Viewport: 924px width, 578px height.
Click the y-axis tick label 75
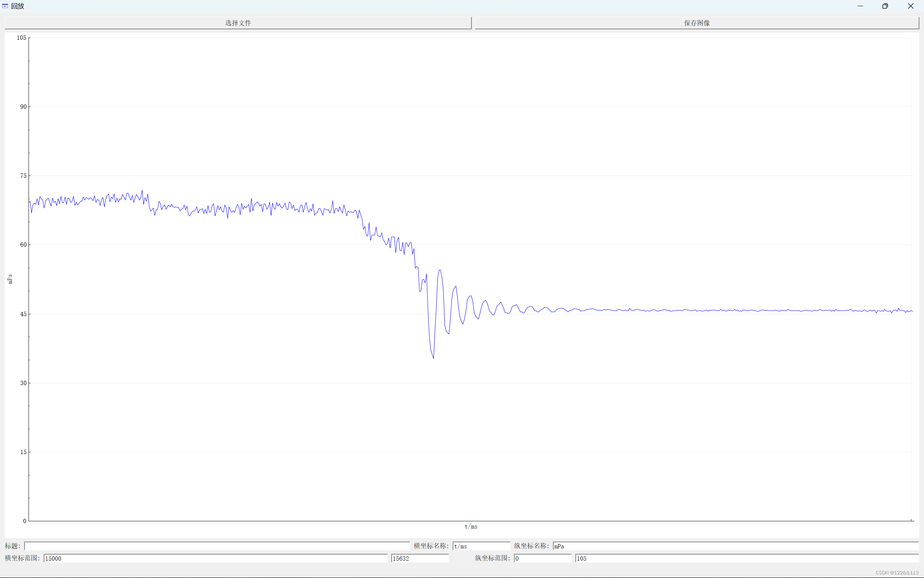[23, 176]
